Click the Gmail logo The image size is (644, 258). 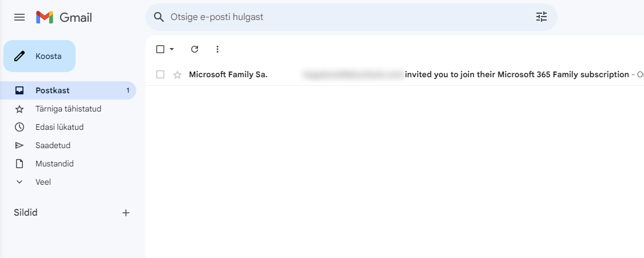(64, 17)
